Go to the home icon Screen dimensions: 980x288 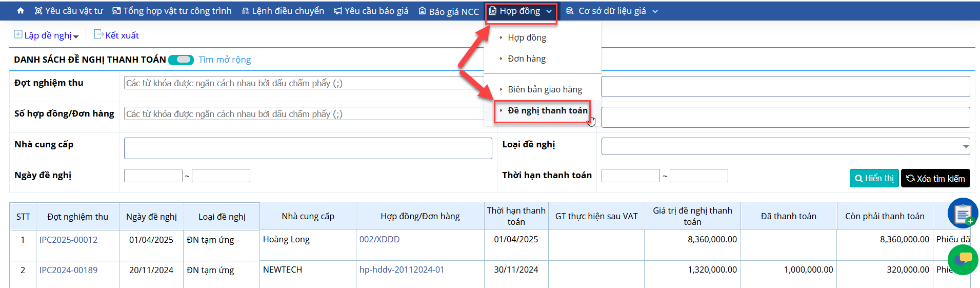[21, 11]
